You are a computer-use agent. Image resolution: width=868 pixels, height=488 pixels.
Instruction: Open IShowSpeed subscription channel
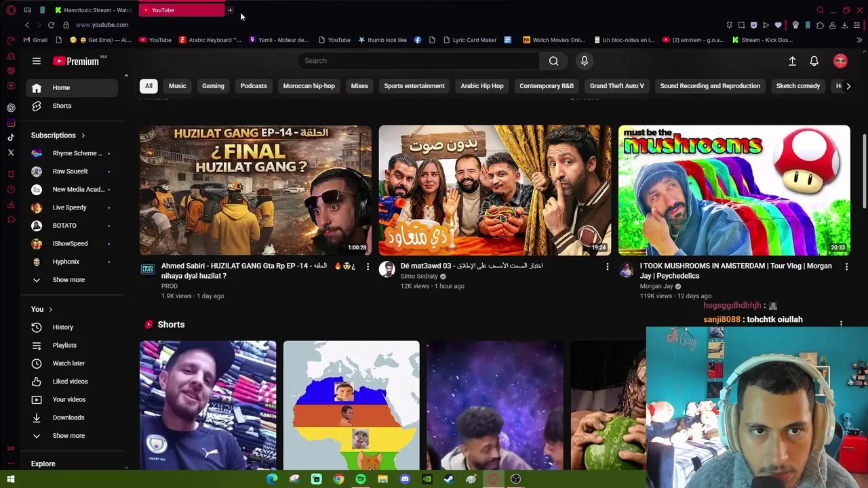tap(73, 244)
